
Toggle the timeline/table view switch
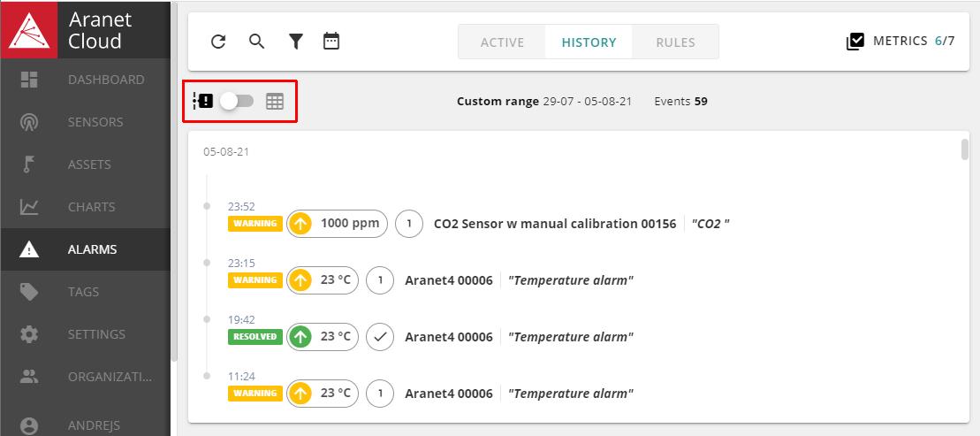[237, 102]
